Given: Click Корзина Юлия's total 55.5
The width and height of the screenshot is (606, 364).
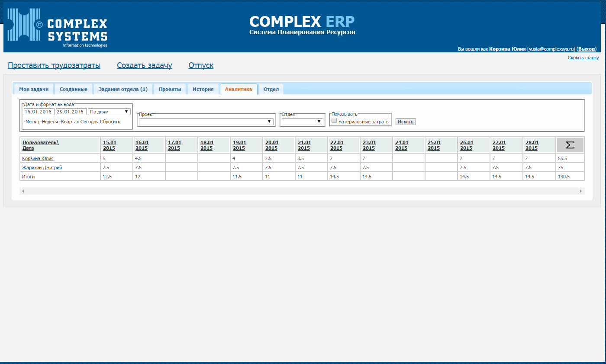Looking at the screenshot, I should click(562, 158).
